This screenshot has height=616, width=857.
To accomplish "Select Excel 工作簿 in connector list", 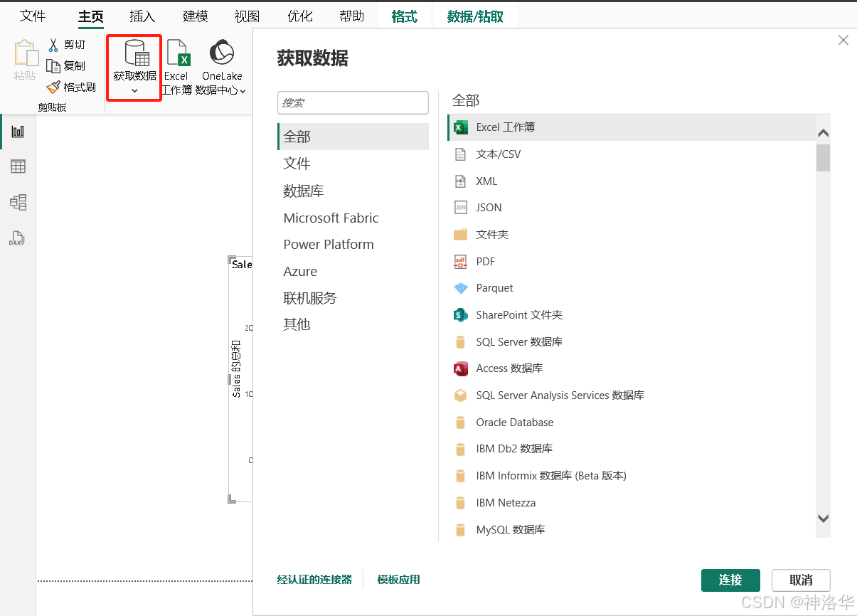I will (631, 127).
